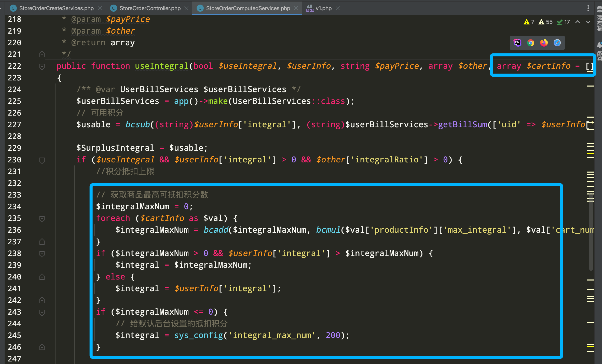602x364 pixels.
Task: Click the 积分抵扣上限 comment on line 231
Action: coord(125,171)
